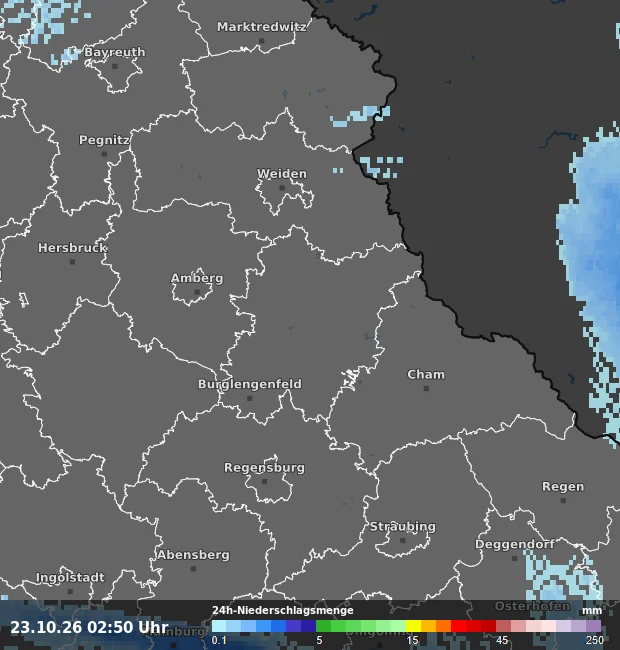Pick the dark green legend swatch above 5
Image resolution: width=620 pixels, height=650 pixels.
coord(323,626)
